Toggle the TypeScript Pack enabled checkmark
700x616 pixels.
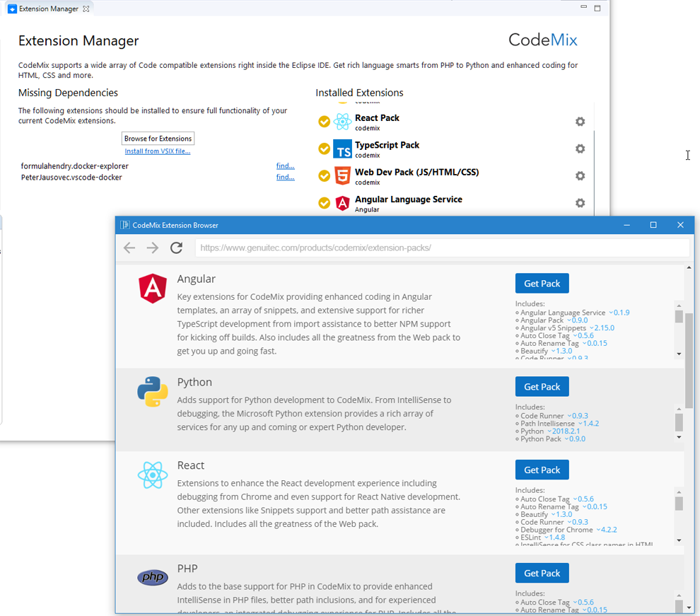[x=324, y=149]
